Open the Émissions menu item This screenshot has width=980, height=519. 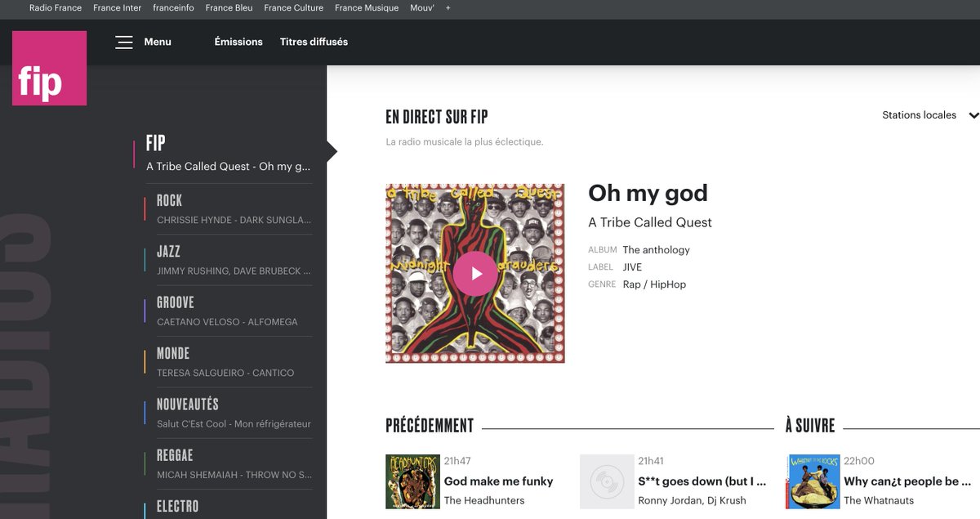point(238,42)
